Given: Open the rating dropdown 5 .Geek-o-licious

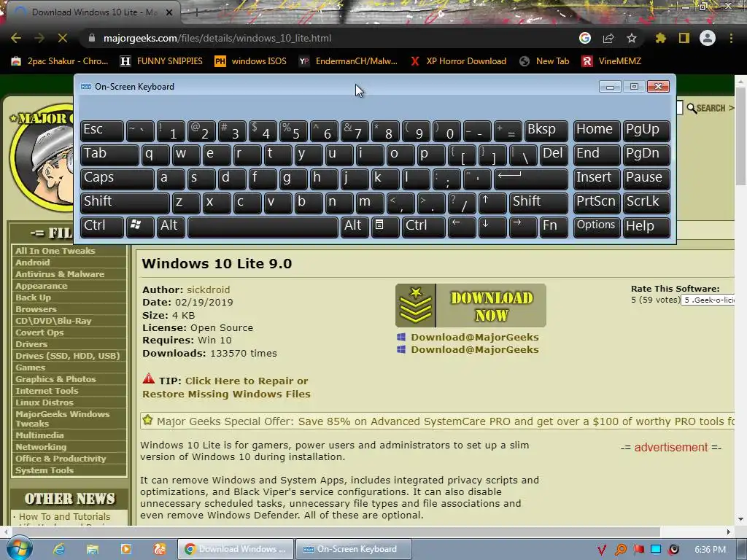Looking at the screenshot, I should point(708,300).
